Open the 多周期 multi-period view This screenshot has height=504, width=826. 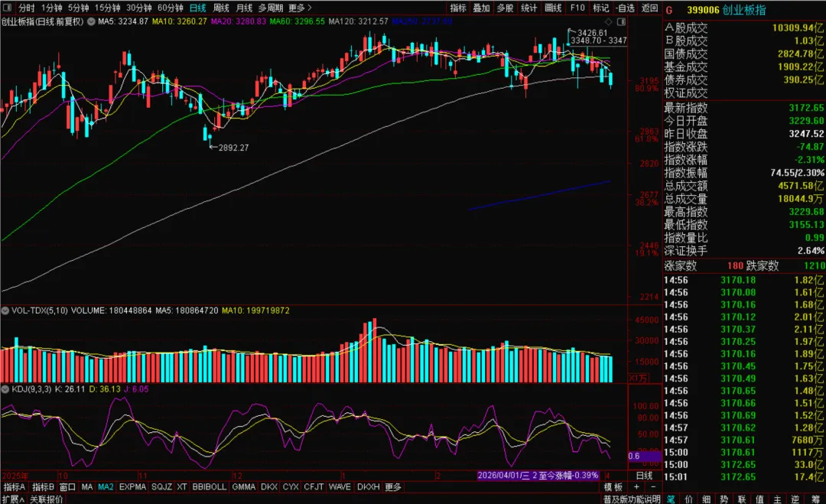[x=270, y=8]
